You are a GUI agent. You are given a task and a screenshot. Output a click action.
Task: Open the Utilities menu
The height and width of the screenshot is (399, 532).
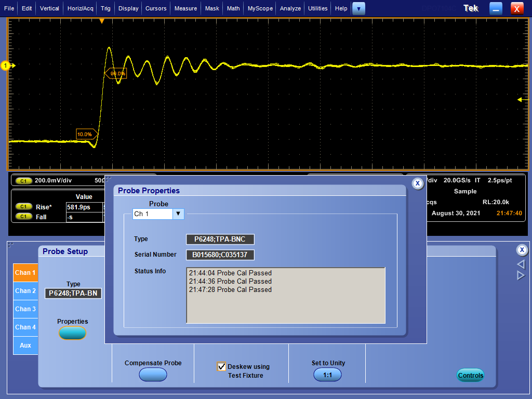click(x=318, y=8)
